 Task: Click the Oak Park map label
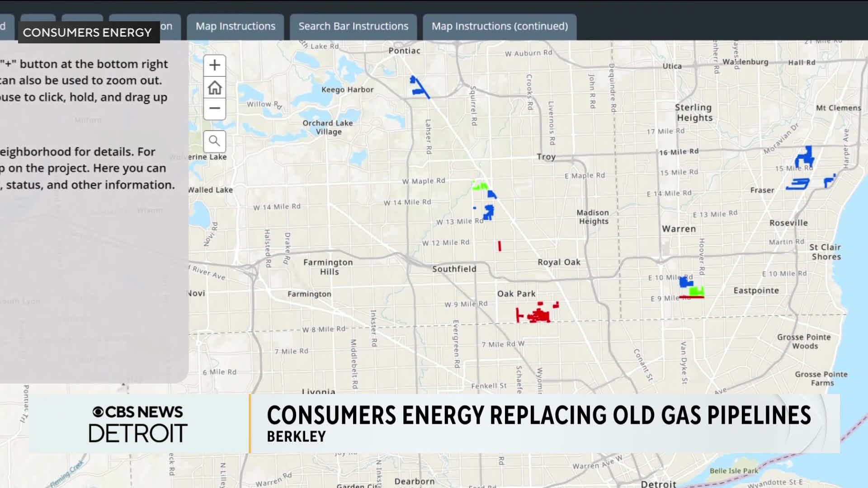click(x=516, y=294)
